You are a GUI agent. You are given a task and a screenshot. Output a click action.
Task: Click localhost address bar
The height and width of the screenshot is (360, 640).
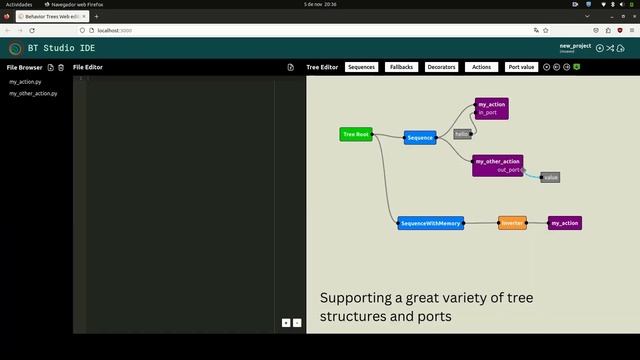(x=306, y=31)
